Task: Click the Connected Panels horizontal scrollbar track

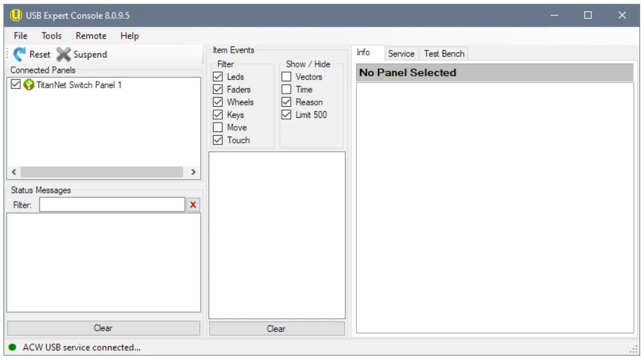Action: pos(102,172)
